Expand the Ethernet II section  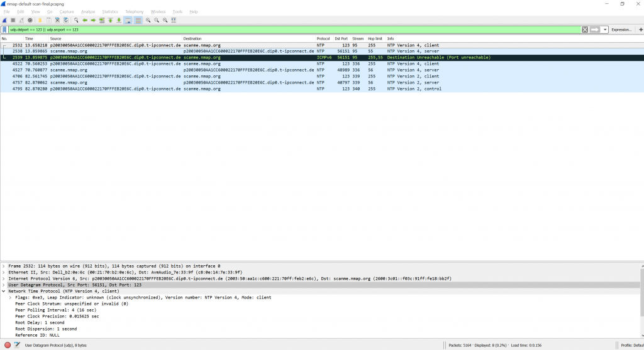click(x=4, y=272)
